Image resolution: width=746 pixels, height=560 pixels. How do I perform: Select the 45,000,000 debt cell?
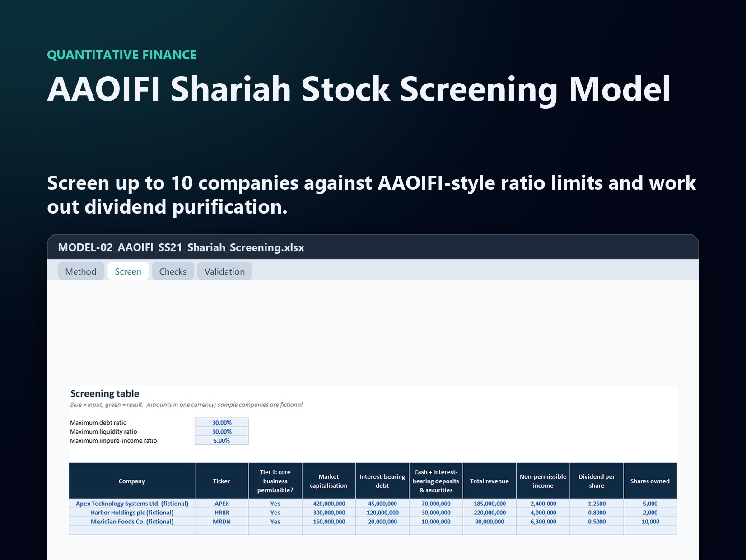coord(382,504)
